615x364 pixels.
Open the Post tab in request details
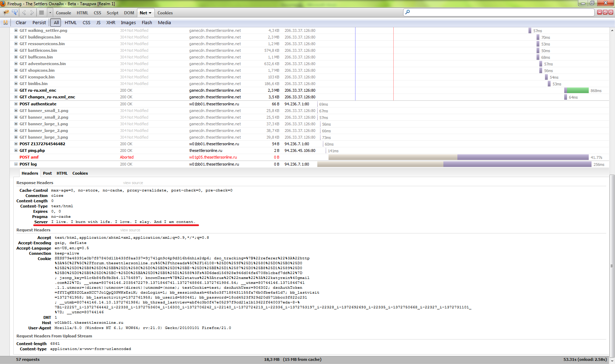click(x=47, y=173)
